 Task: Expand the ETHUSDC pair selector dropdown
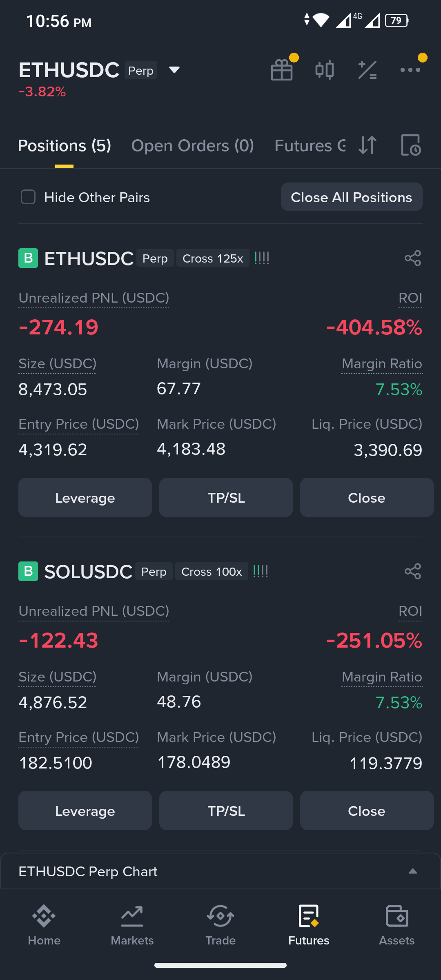point(174,70)
